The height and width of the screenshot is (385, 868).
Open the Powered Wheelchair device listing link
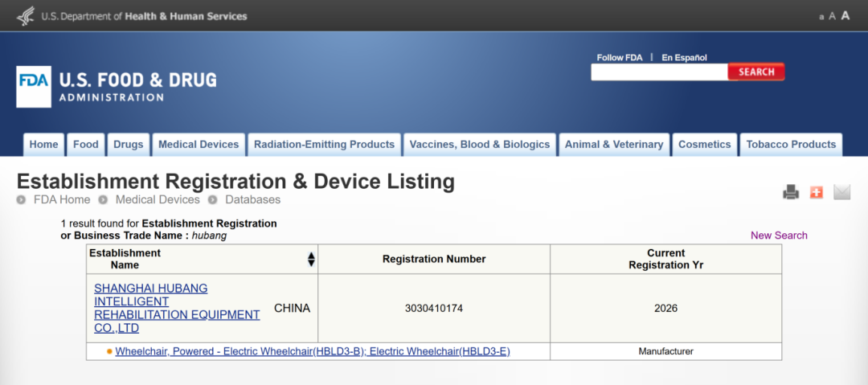click(x=313, y=351)
